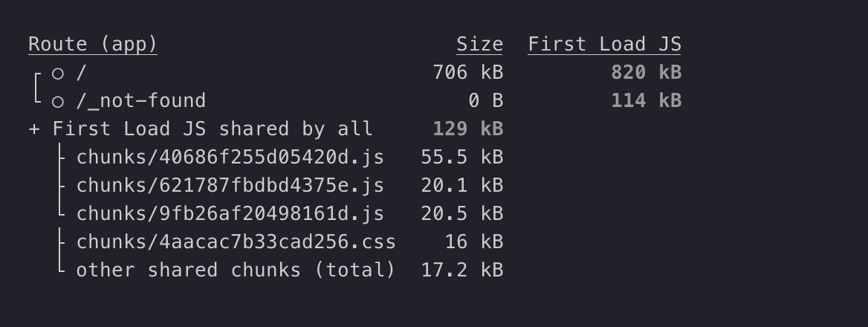Click chunks/40686f255d05420d.js file name
The height and width of the screenshot is (327, 868).
(x=230, y=158)
